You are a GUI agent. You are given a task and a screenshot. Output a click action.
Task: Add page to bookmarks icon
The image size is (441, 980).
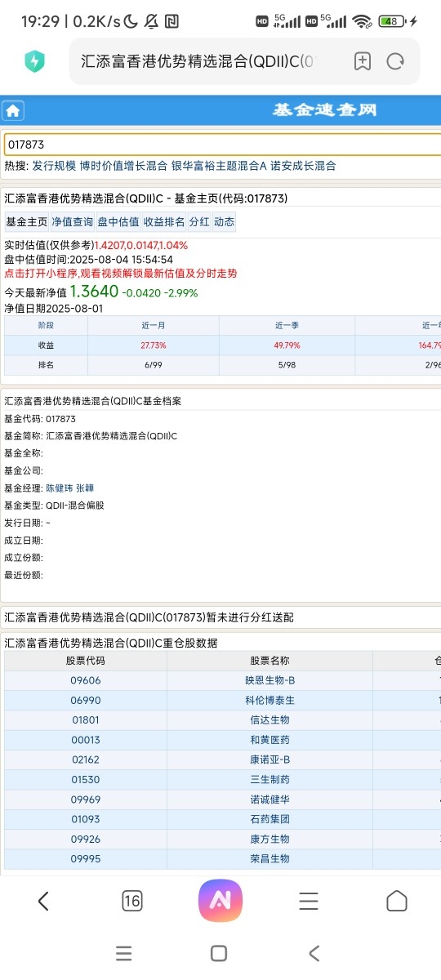[363, 60]
